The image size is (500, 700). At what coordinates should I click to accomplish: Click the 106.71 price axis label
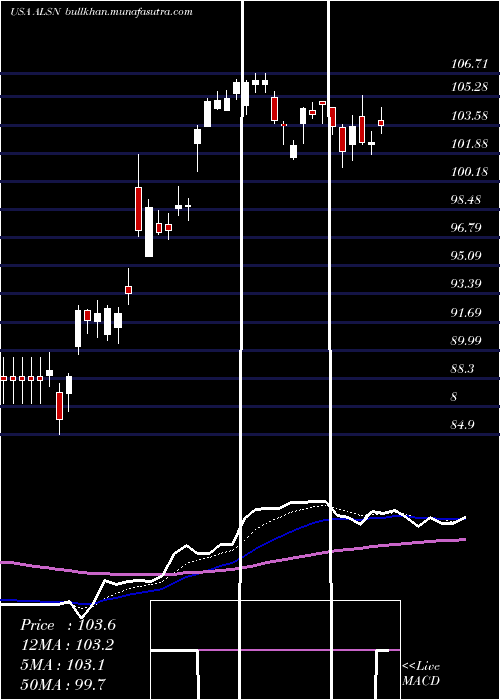(x=469, y=64)
